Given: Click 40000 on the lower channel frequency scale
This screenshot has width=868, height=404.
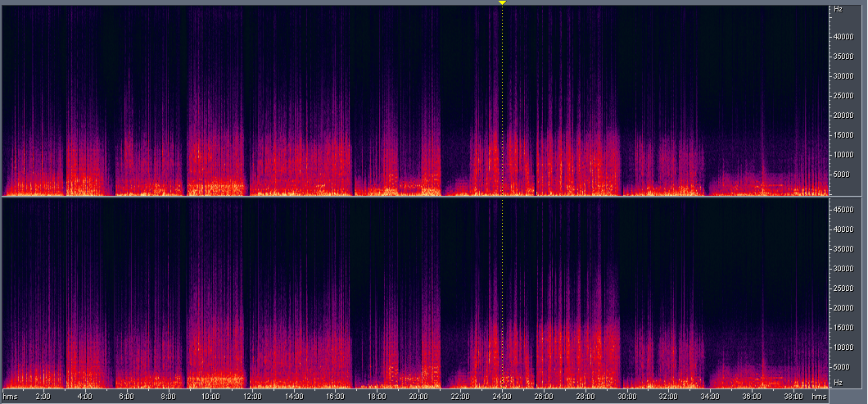Looking at the screenshot, I should pyautogui.click(x=843, y=229).
